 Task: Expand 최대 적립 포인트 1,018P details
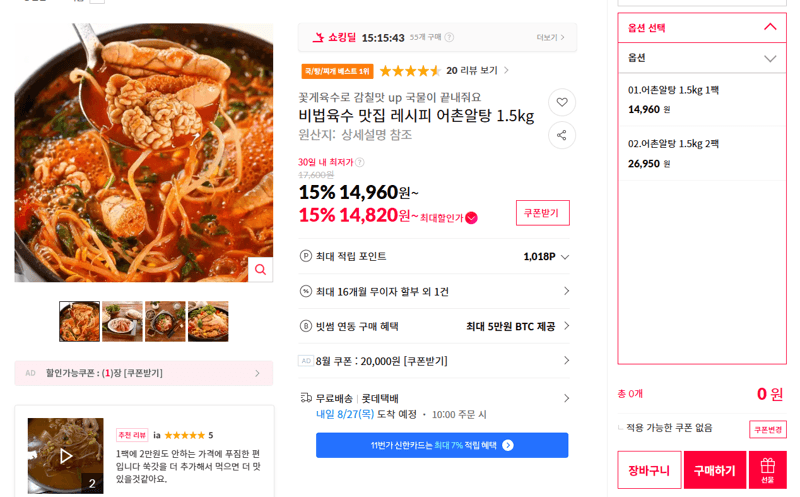565,257
